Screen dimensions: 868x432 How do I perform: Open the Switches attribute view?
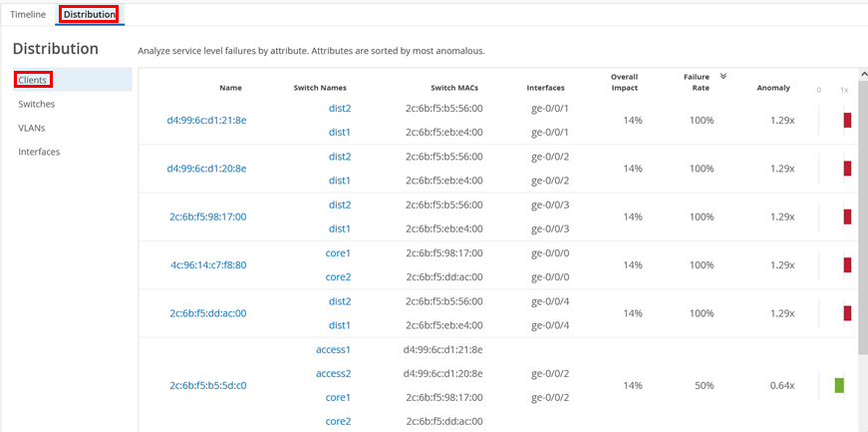[x=37, y=104]
